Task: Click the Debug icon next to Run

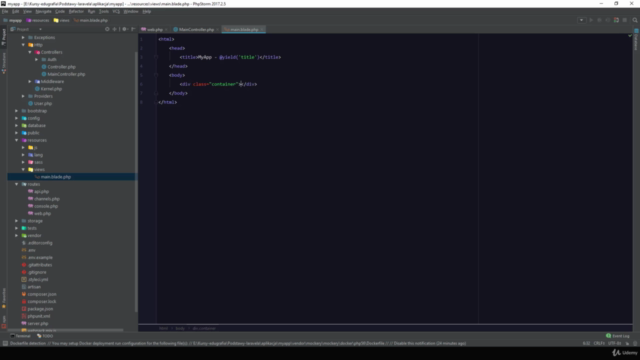Action: [599, 20]
